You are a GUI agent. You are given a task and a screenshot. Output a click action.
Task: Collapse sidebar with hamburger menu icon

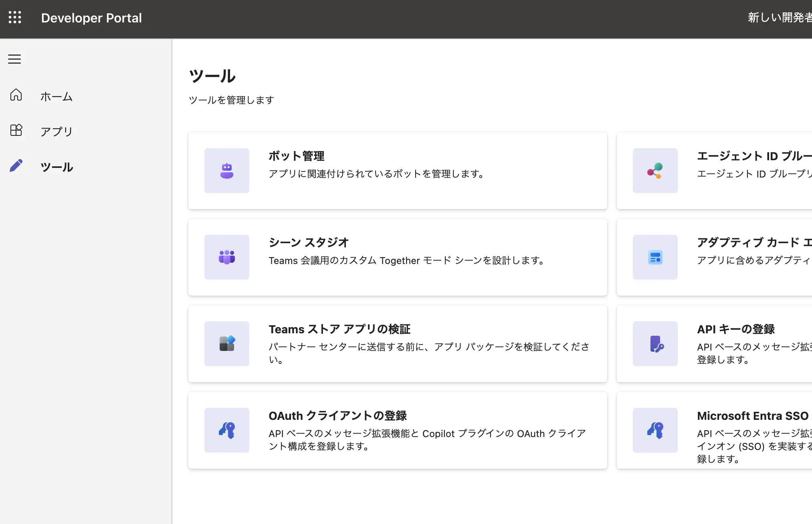(14, 59)
